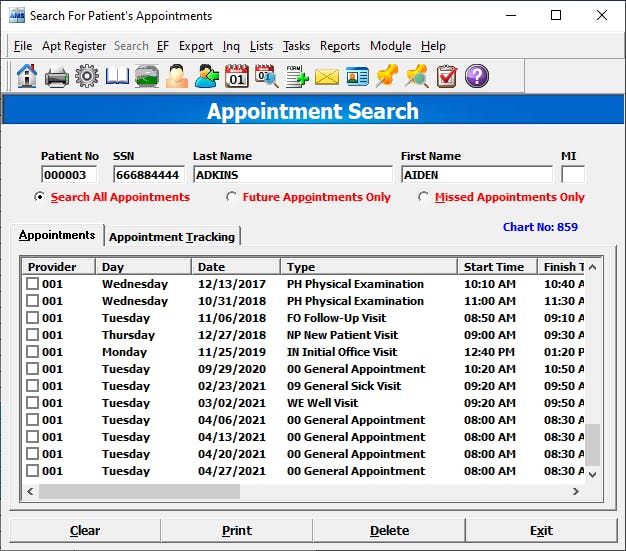The height and width of the screenshot is (551, 626).
Task: Click the 04/13/2021 date cell
Action: tap(232, 437)
